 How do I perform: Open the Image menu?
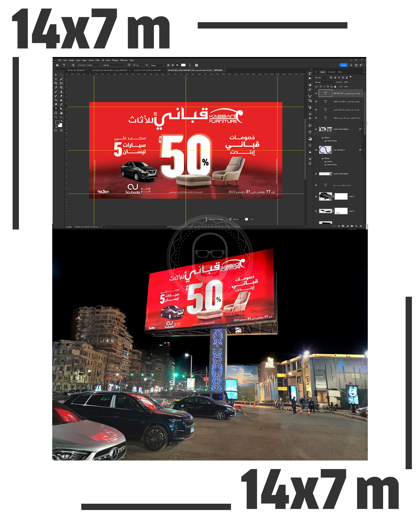(x=71, y=60)
